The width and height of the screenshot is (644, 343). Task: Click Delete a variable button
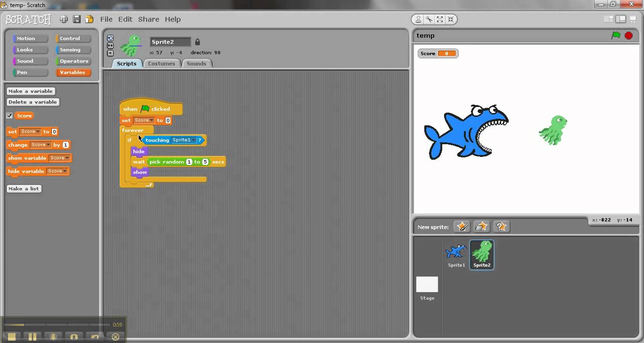click(x=33, y=102)
